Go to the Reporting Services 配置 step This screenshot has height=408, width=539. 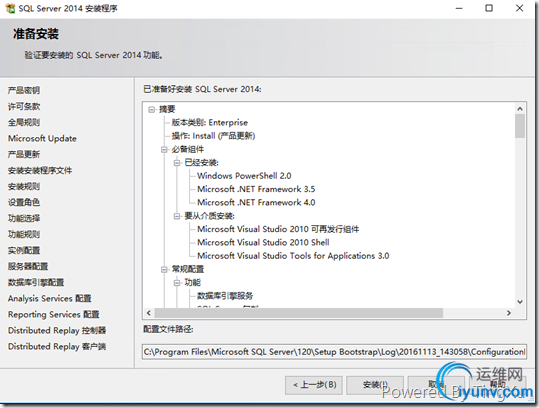pos(54,315)
